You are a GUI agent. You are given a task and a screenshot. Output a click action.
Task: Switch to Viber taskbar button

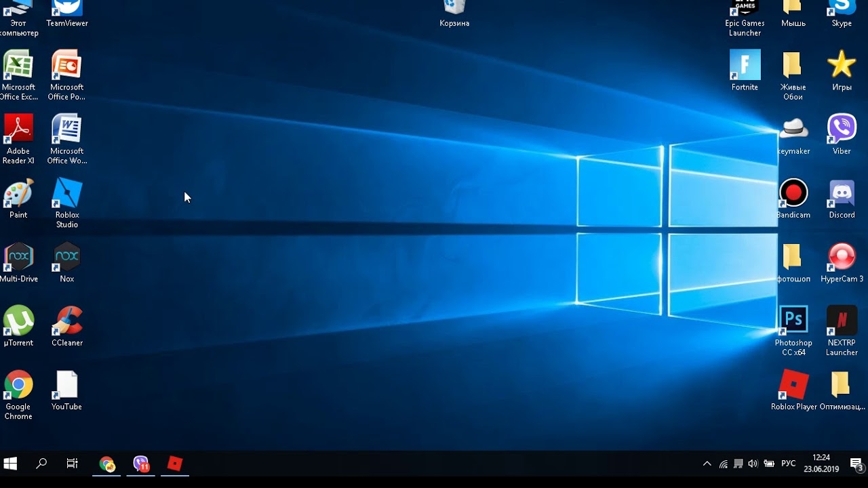140,464
